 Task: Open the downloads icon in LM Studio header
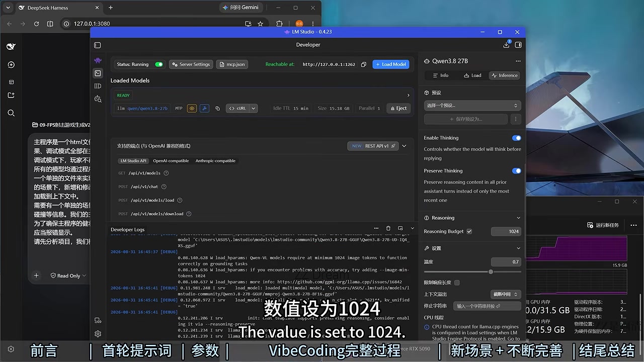click(x=506, y=45)
